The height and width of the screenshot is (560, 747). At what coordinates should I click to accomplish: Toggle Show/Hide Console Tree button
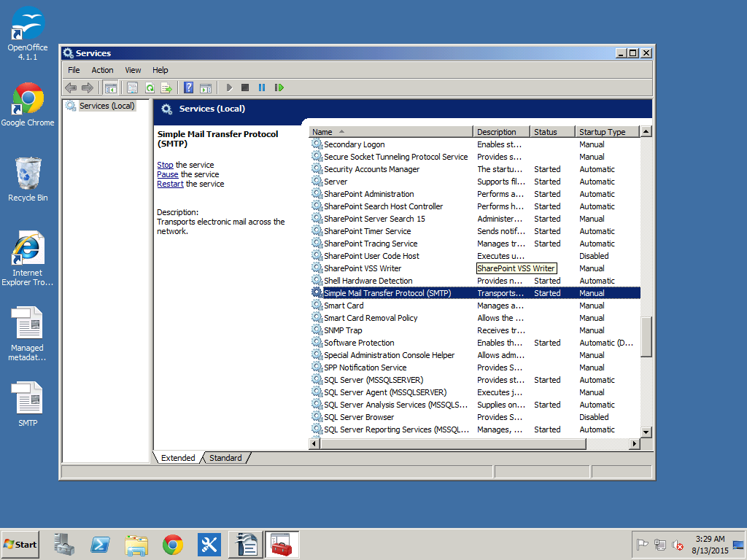111,87
